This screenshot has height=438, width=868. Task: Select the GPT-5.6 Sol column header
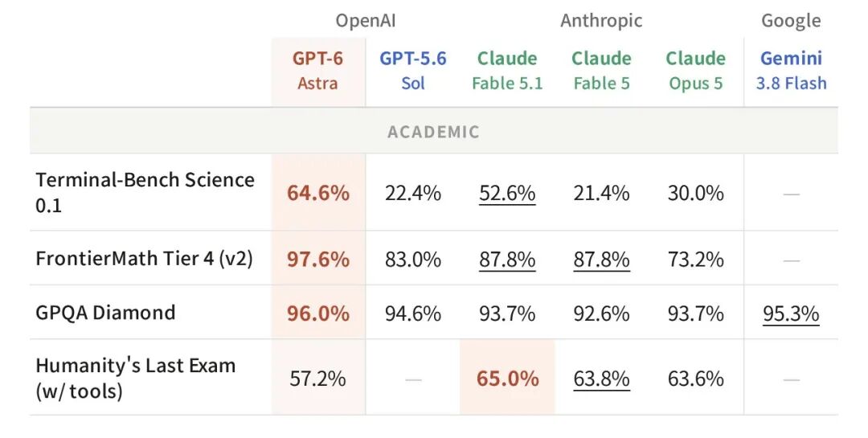point(413,71)
